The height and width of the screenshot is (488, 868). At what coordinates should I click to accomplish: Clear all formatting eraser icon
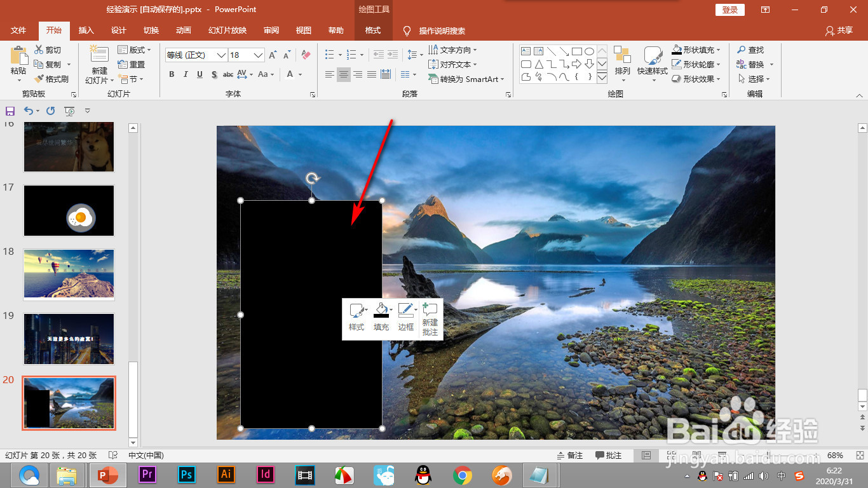click(x=306, y=55)
